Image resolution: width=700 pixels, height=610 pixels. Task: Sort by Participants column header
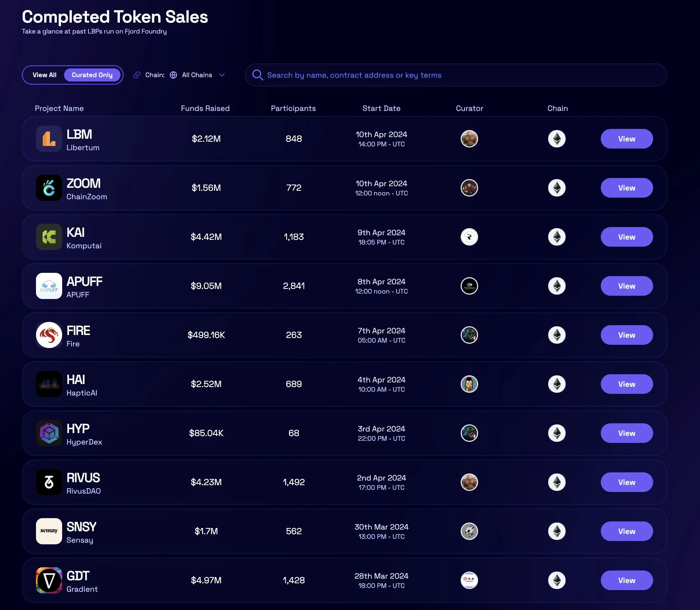293,108
